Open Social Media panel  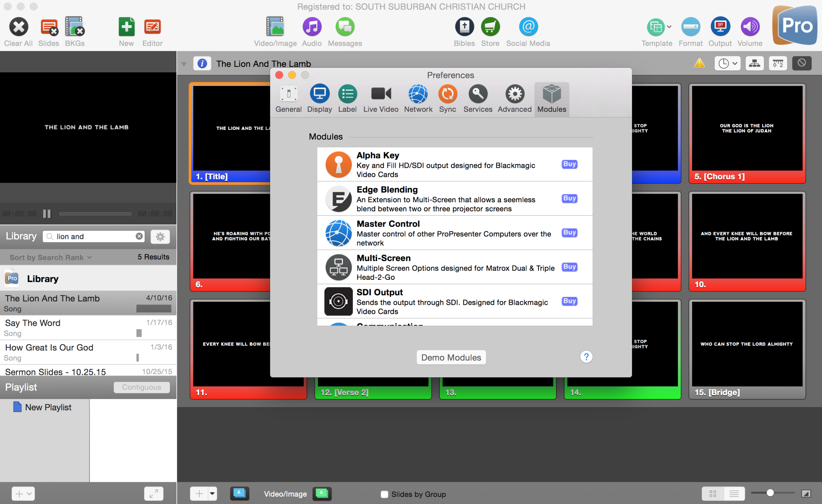click(x=528, y=27)
